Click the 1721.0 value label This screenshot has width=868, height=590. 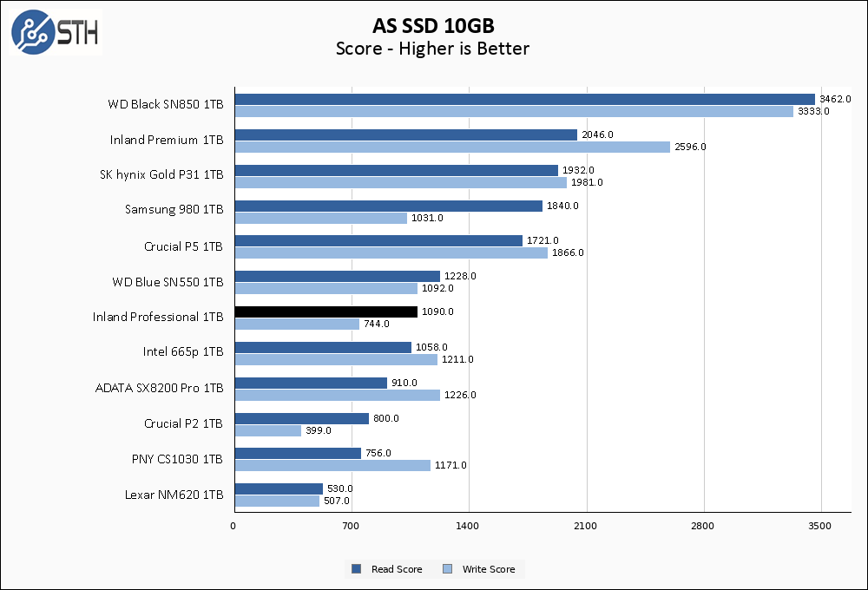tap(542, 240)
